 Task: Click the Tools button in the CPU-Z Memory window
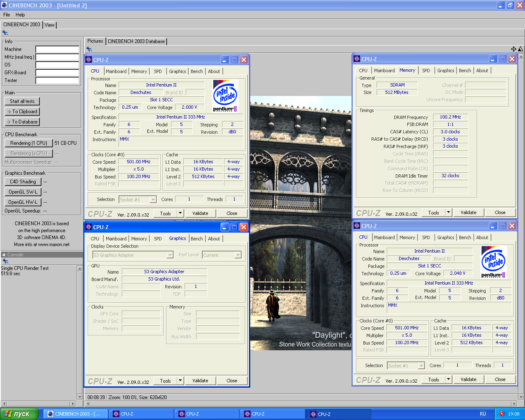pyautogui.click(x=434, y=212)
